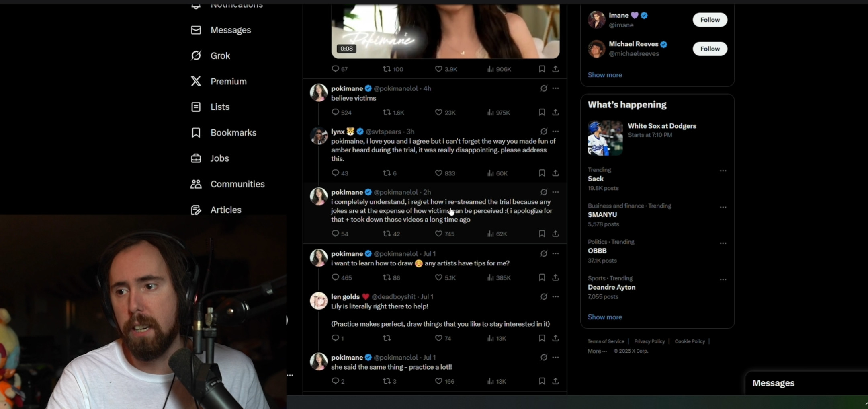Repost the 'believe victims' post
The height and width of the screenshot is (409, 868).
393,113
